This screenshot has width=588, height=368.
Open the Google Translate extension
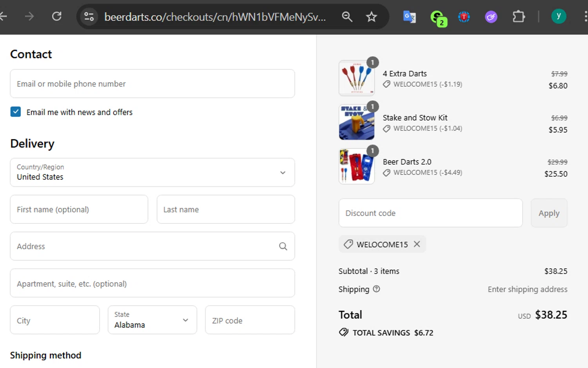[x=409, y=17]
